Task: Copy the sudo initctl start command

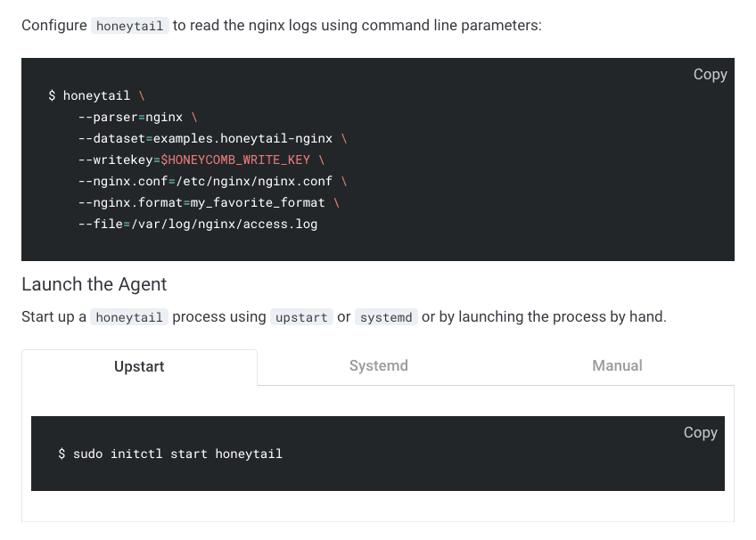Action: point(700,432)
